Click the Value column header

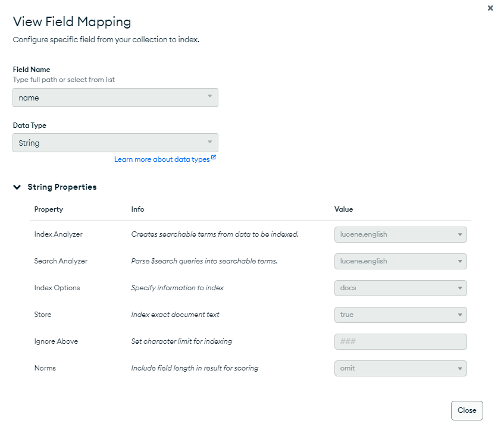click(x=343, y=209)
